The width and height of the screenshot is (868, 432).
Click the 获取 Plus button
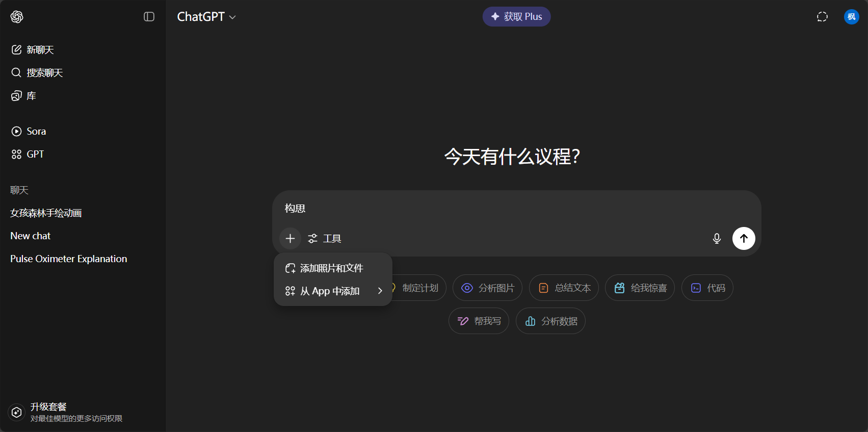point(516,16)
